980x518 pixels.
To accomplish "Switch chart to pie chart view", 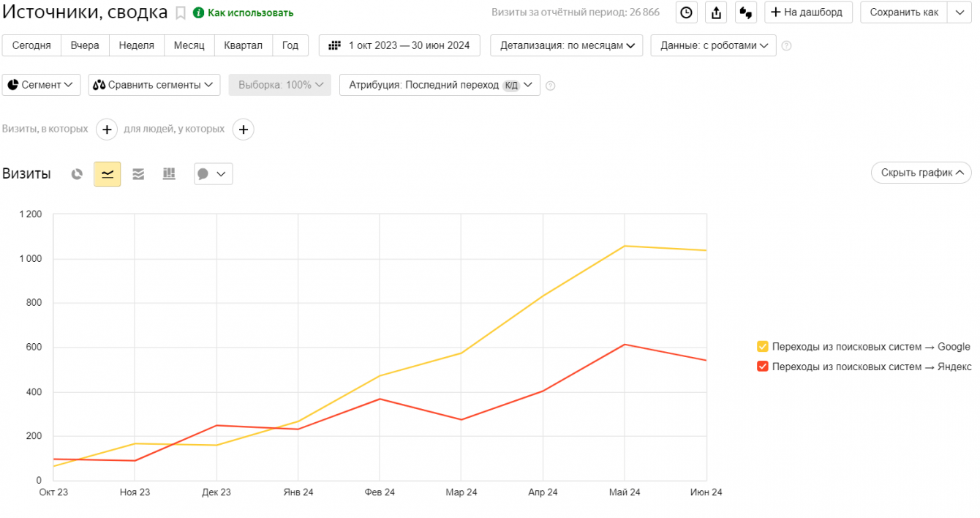I will click(77, 174).
